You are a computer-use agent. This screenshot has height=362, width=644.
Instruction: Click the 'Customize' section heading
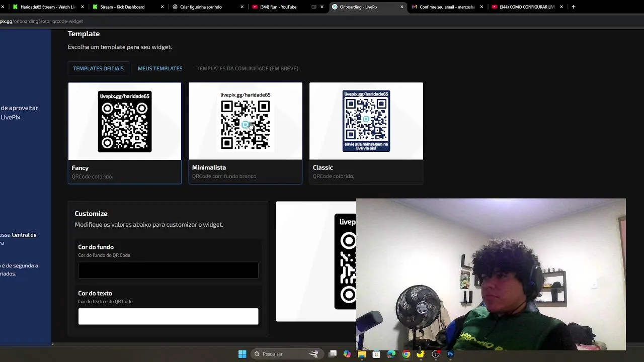[x=91, y=214]
